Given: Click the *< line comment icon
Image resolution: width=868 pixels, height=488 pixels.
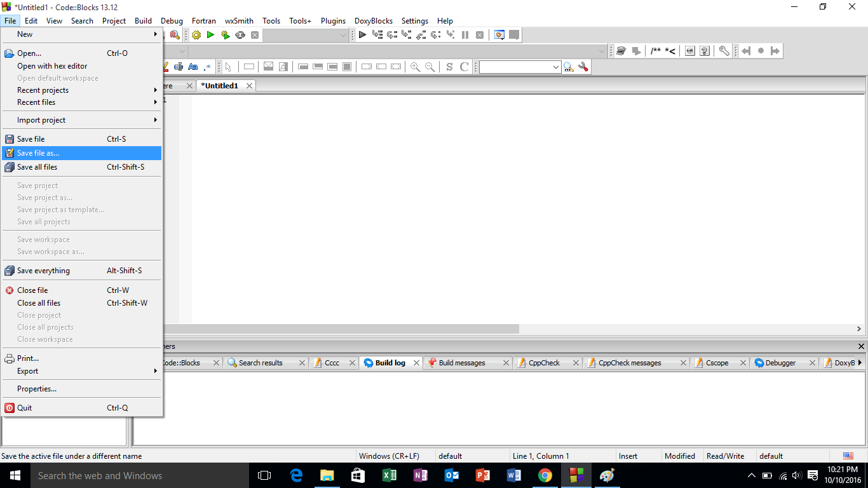Looking at the screenshot, I should point(670,51).
